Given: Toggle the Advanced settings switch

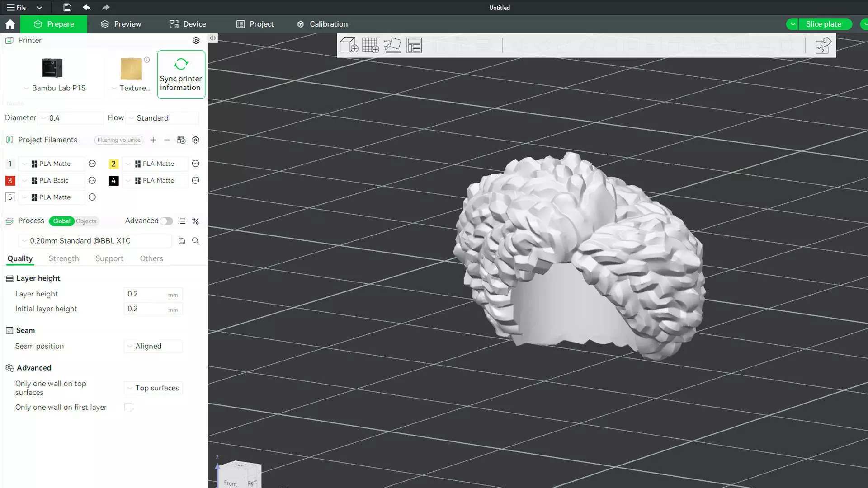Looking at the screenshot, I should pos(166,221).
